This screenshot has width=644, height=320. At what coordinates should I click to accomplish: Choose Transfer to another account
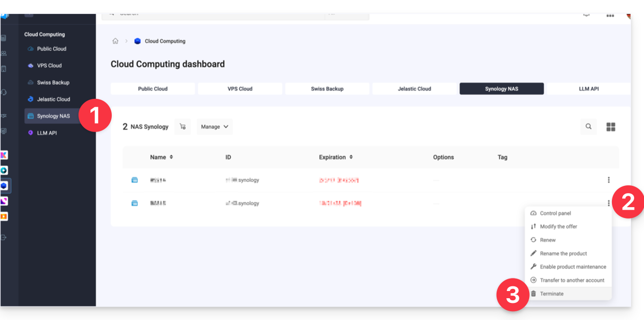pos(568,281)
